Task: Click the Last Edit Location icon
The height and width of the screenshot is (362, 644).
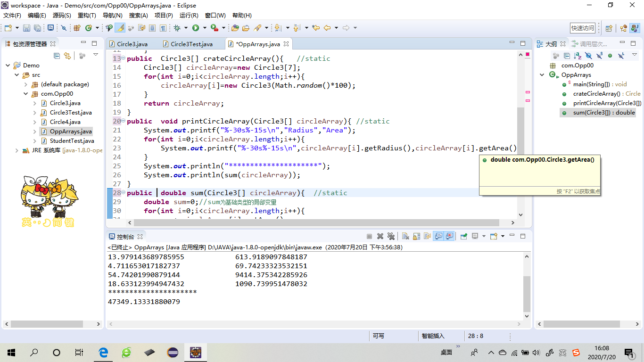Action: tap(315, 28)
